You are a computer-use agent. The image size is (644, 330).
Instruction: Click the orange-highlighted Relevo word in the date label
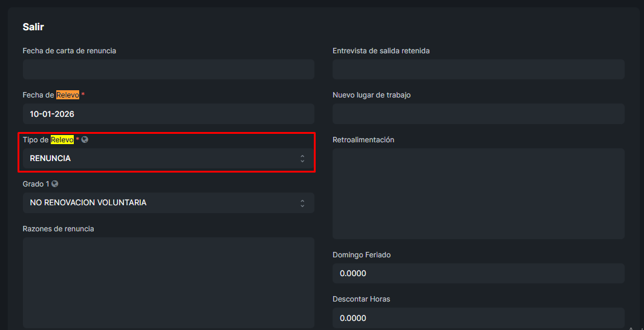[68, 95]
